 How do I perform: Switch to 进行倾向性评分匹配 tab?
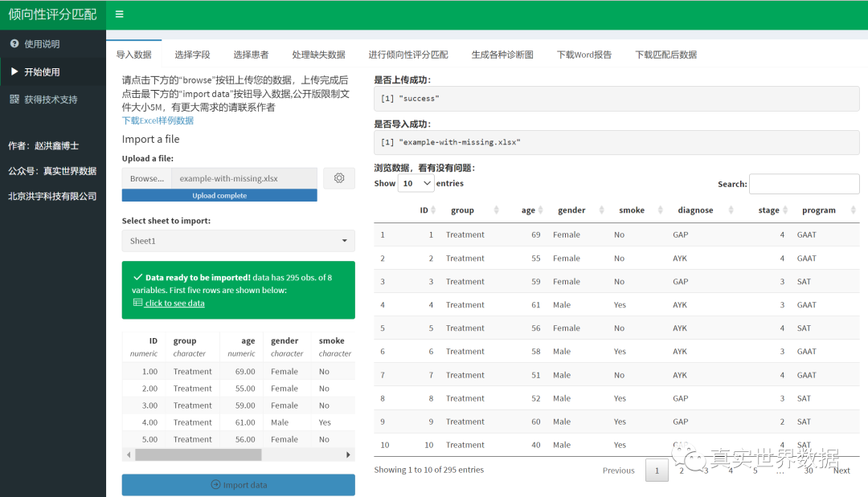pos(408,55)
